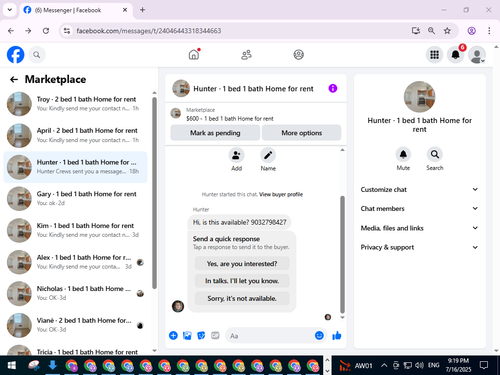Click the Add people icon
The height and width of the screenshot is (375, 500).
(236, 155)
